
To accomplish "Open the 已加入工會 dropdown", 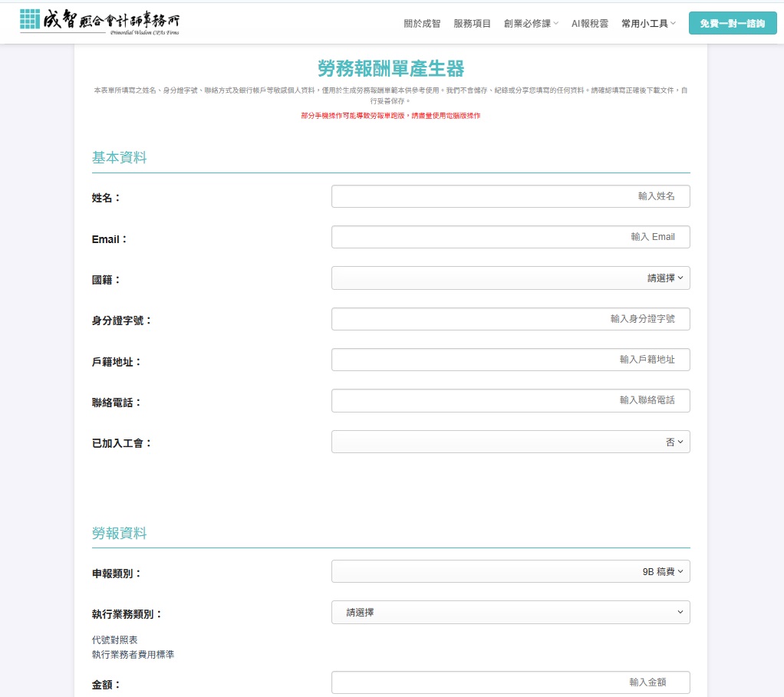I will [510, 442].
